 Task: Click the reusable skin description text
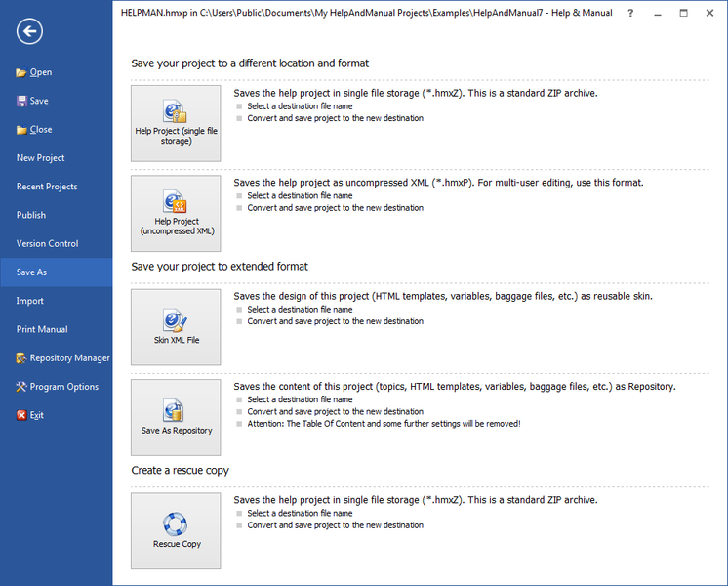pos(443,297)
